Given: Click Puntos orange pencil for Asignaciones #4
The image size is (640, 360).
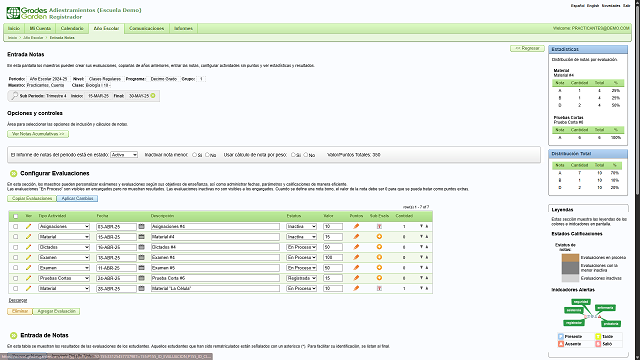Looking at the screenshot, I should coord(356,226).
